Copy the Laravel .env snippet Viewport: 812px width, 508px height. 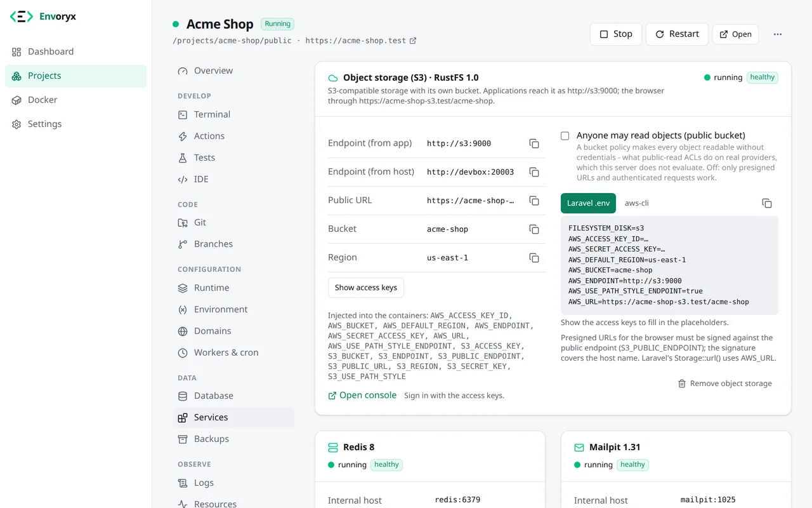pyautogui.click(x=767, y=203)
